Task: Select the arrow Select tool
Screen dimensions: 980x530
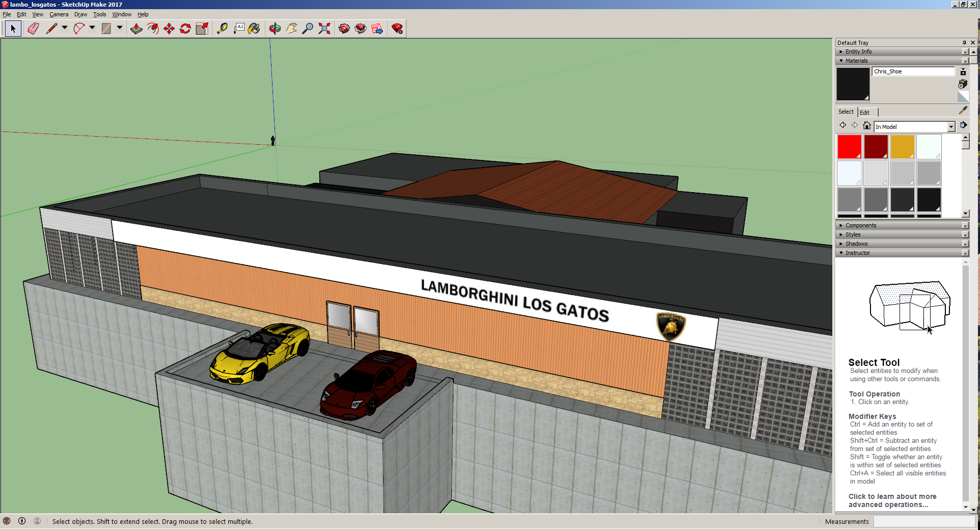Action: pos(13,29)
